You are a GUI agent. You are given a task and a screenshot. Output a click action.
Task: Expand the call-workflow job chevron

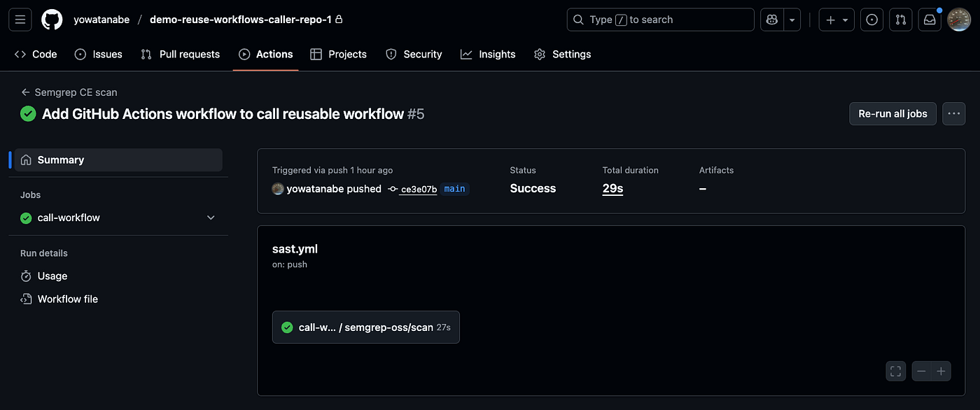[x=211, y=218]
